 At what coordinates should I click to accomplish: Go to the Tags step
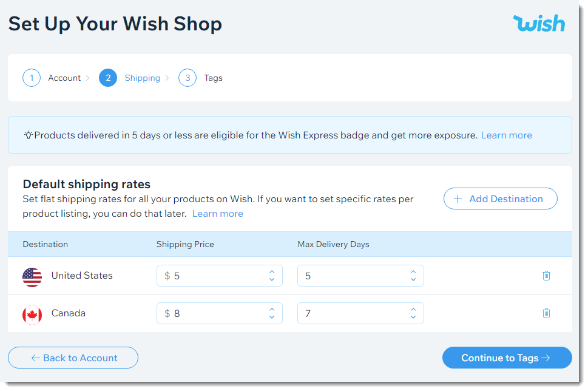214,78
